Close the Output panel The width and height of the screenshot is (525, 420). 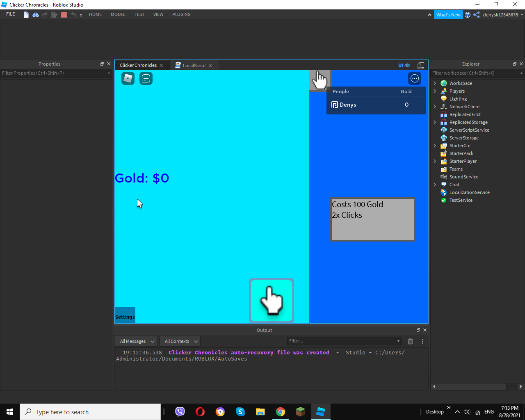[425, 330]
